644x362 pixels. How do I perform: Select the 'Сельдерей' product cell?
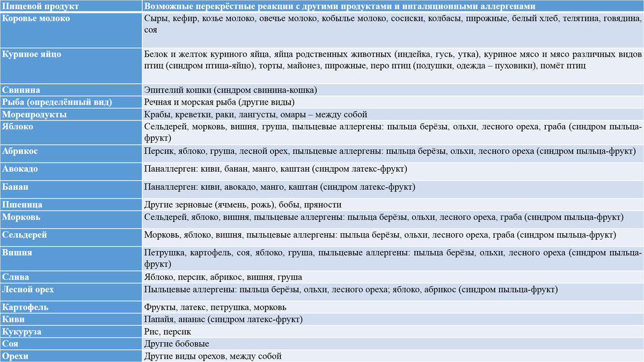71,238
